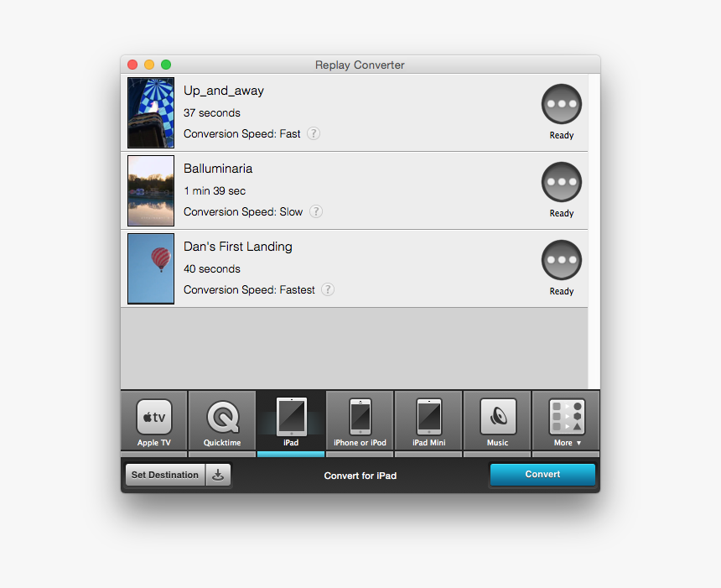Toggle Ready state on Balluminaria
Viewport: 721px width, 588px height.
tap(561, 182)
